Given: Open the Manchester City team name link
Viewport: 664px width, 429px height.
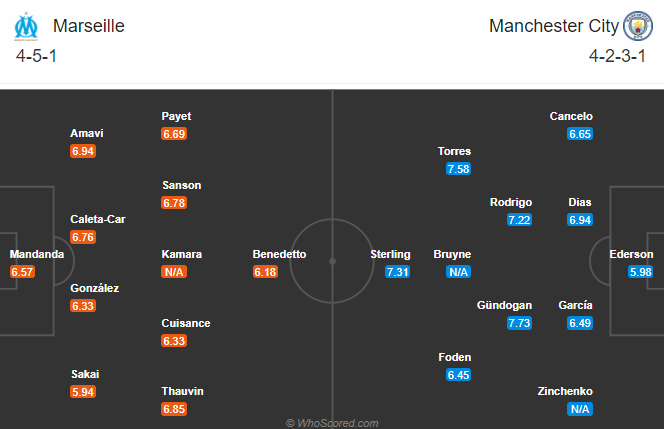Looking at the screenshot, I should pos(553,26).
